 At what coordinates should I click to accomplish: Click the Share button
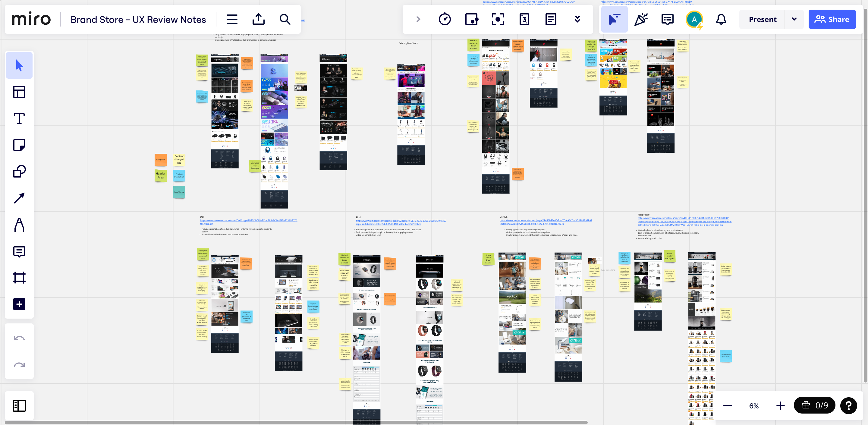coord(832,19)
